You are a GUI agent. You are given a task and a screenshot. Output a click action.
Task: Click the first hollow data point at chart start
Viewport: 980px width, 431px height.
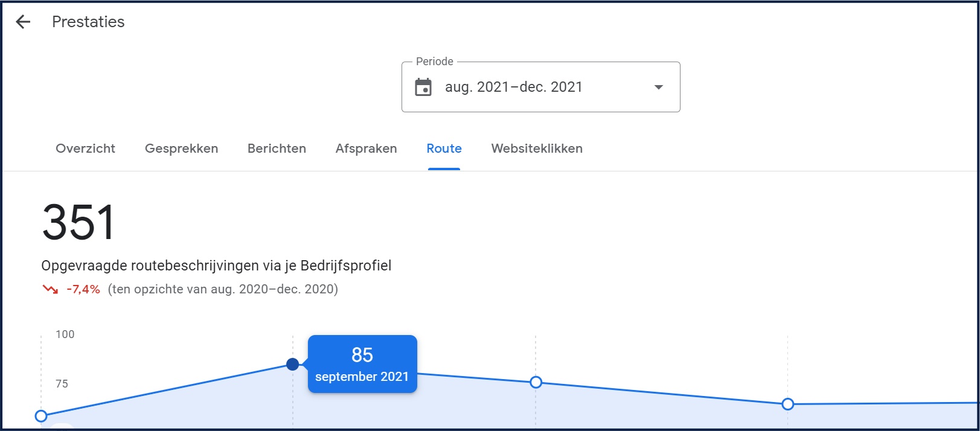[41, 416]
